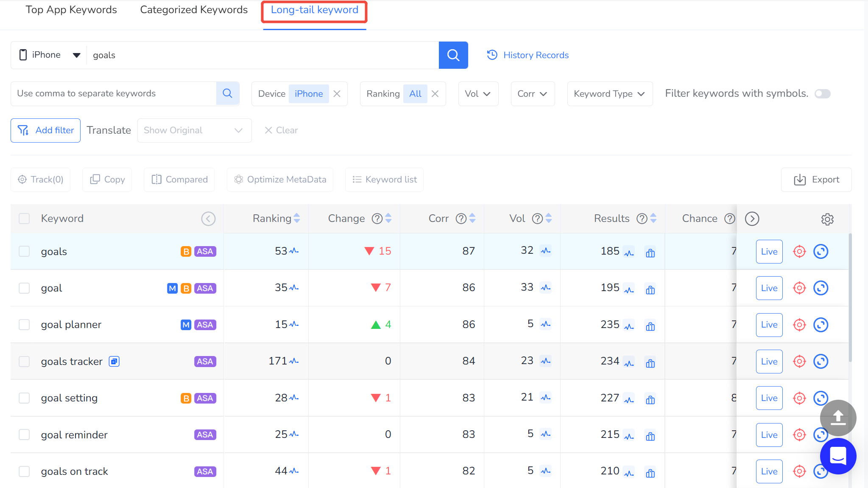Click the Track(0) button
Screen dimensions: 868x488
[x=40, y=179]
